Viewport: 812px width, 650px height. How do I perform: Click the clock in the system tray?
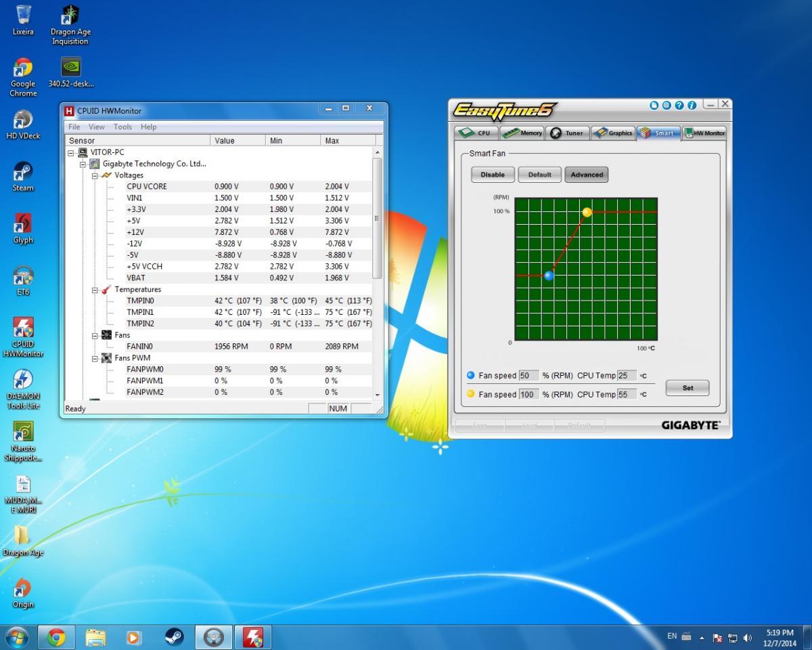point(780,637)
